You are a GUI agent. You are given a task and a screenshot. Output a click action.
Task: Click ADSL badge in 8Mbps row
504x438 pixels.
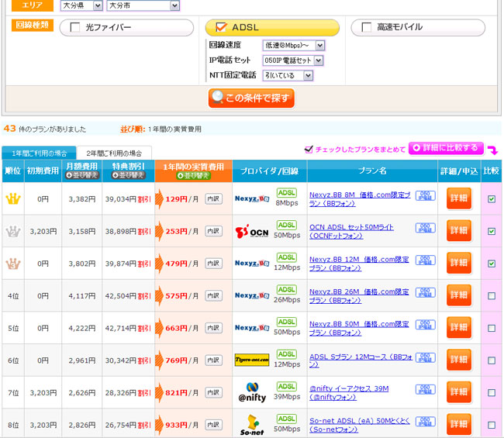(x=287, y=193)
